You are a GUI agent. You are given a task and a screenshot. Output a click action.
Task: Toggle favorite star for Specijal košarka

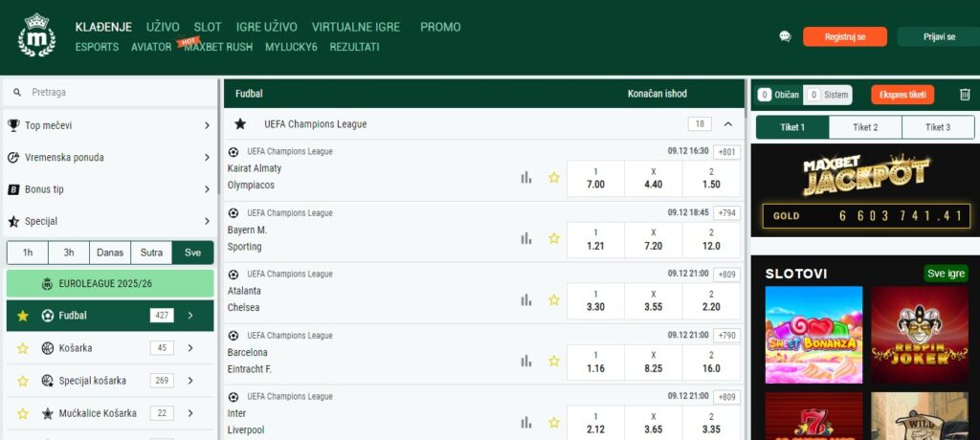pyautogui.click(x=23, y=381)
